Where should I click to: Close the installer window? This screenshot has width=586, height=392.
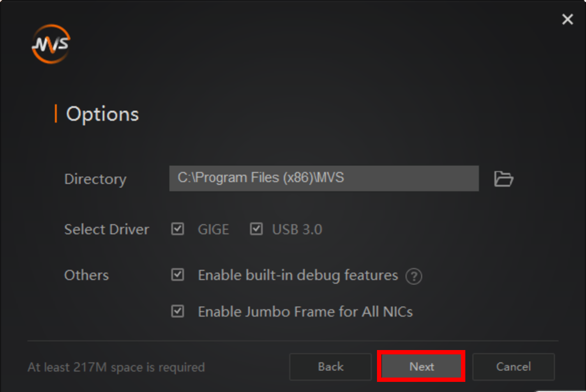pyautogui.click(x=568, y=19)
